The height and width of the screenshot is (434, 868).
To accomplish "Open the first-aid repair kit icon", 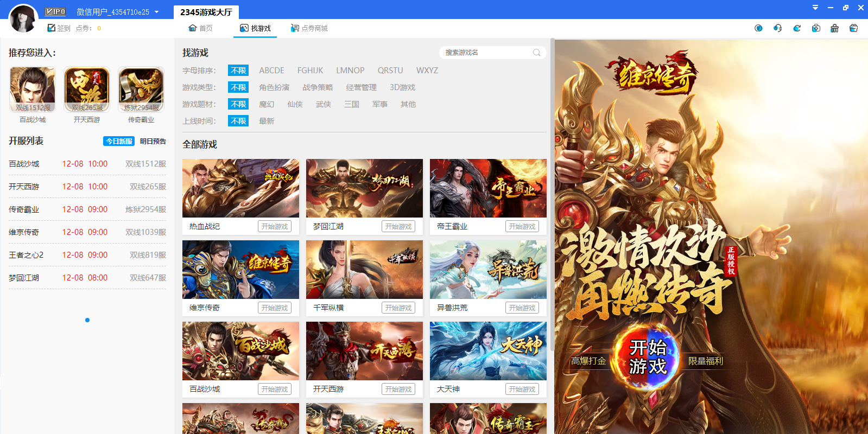I will [x=815, y=28].
